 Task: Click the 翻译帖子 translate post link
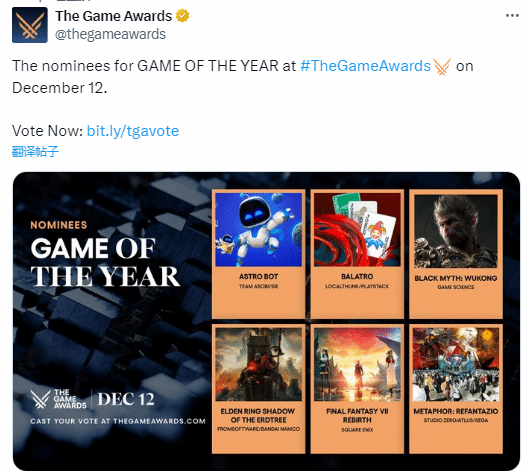pyautogui.click(x=35, y=151)
